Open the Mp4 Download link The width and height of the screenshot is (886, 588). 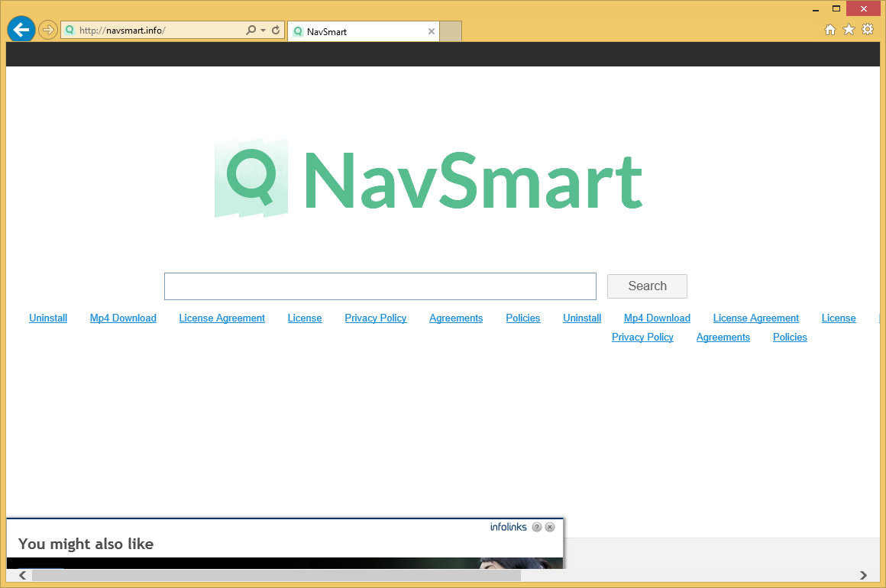(123, 318)
